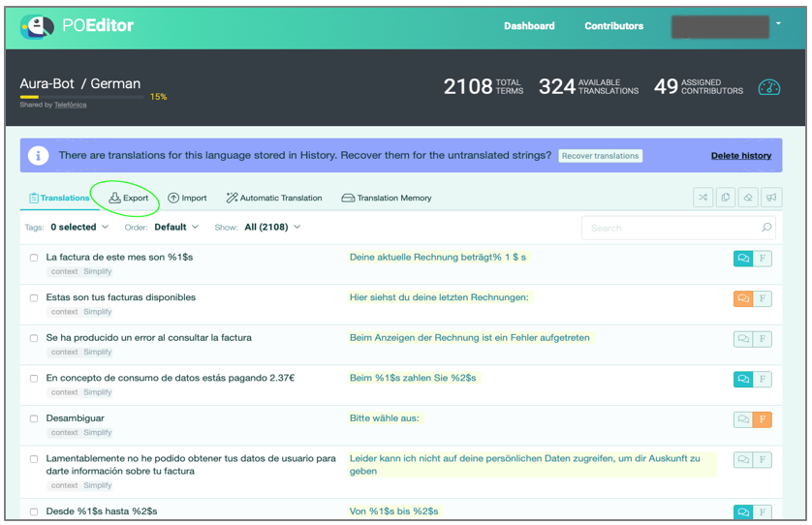Image resolution: width=812 pixels, height=525 pixels.
Task: Select checkbox for 'La factura de este mes son'
Action: (x=34, y=258)
